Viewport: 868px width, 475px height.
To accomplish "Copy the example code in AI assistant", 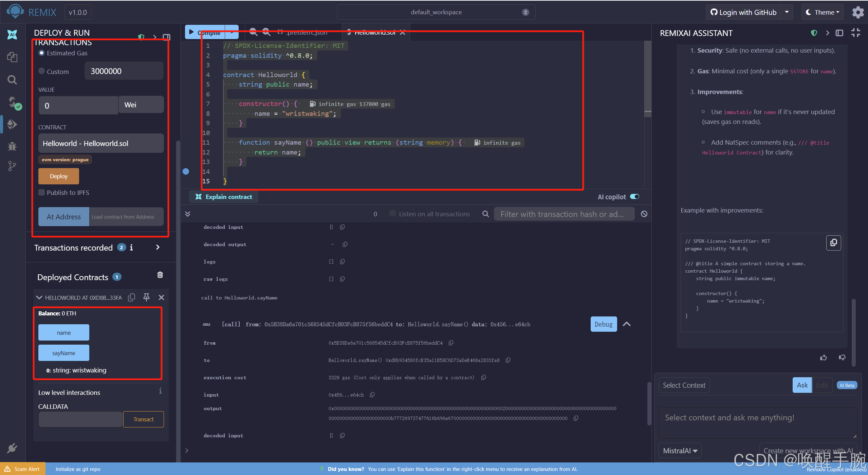I will tap(833, 243).
